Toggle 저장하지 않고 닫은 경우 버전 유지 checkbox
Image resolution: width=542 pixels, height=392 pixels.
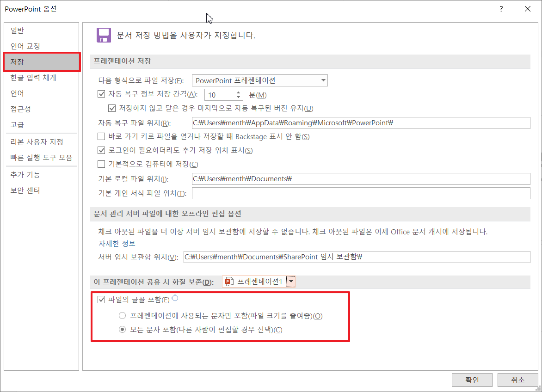coord(112,109)
